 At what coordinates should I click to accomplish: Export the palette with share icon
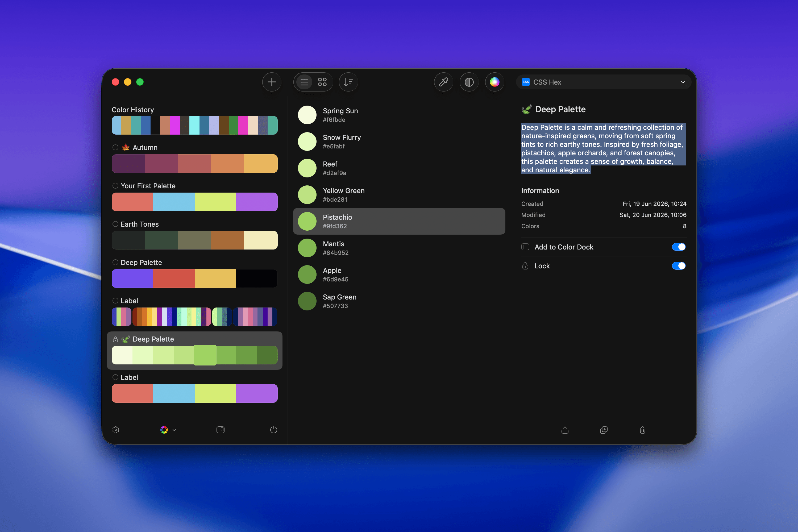pyautogui.click(x=565, y=430)
